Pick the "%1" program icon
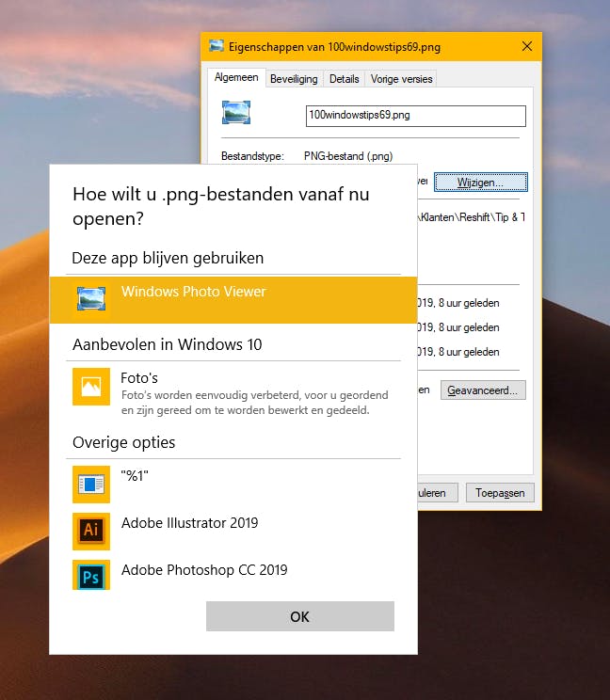The height and width of the screenshot is (700, 610). tap(91, 485)
